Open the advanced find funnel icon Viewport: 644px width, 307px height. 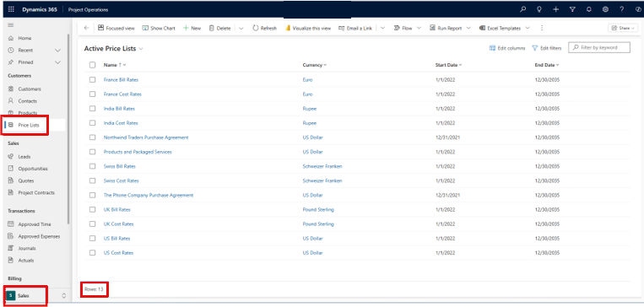pyautogui.click(x=572, y=9)
